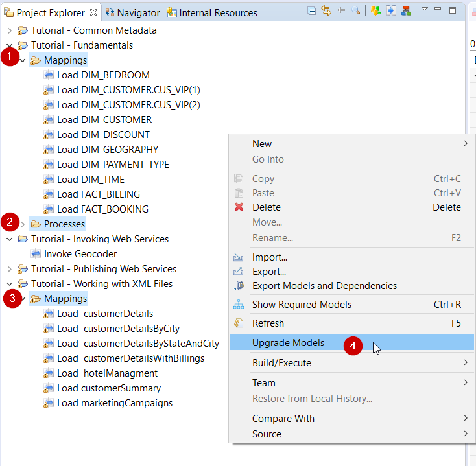Click the Tutorial - Fundamentals project icon

[23, 45]
